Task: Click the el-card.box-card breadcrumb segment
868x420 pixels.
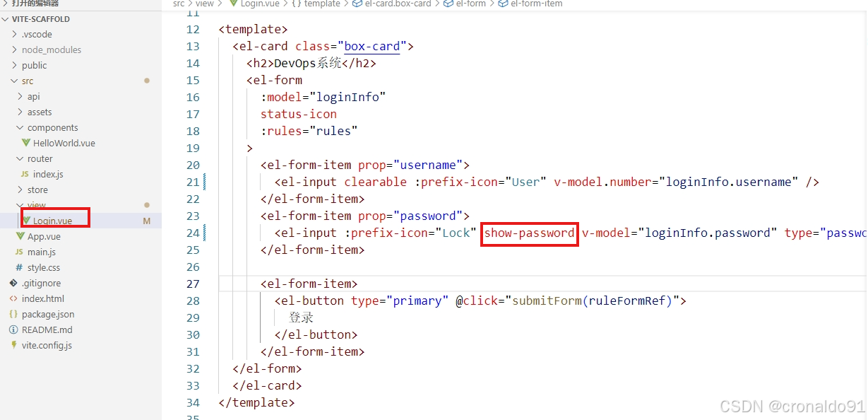Action: (398, 4)
